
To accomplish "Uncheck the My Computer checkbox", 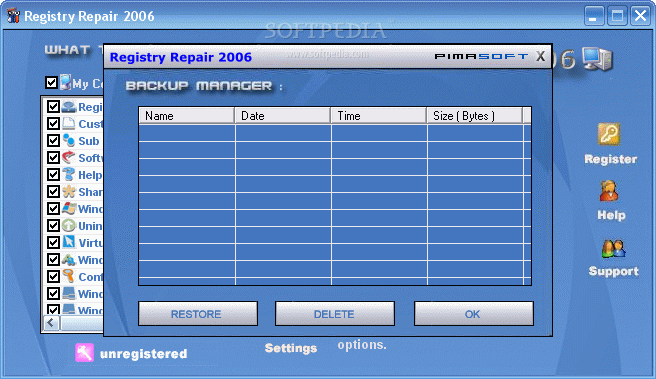I will [x=51, y=82].
